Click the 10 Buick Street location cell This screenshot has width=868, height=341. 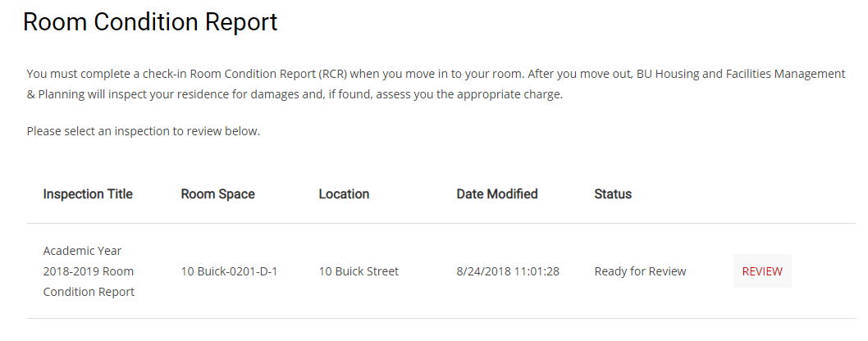coord(359,271)
